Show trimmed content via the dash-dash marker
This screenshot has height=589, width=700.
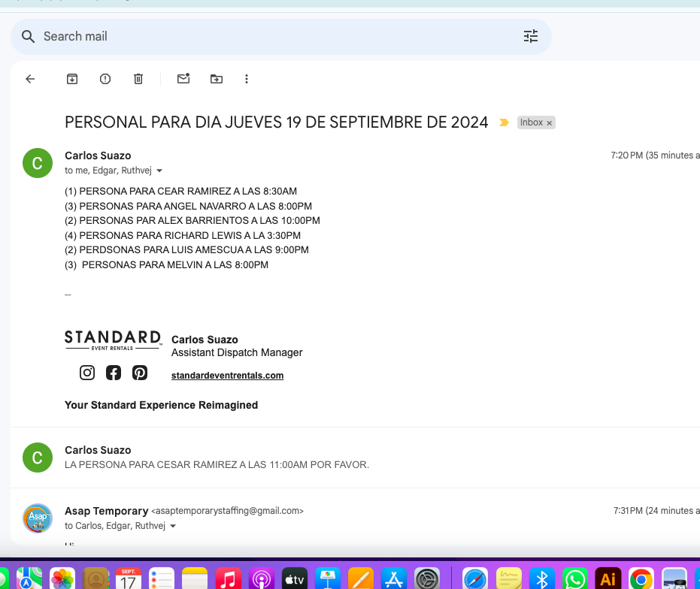coord(68,294)
